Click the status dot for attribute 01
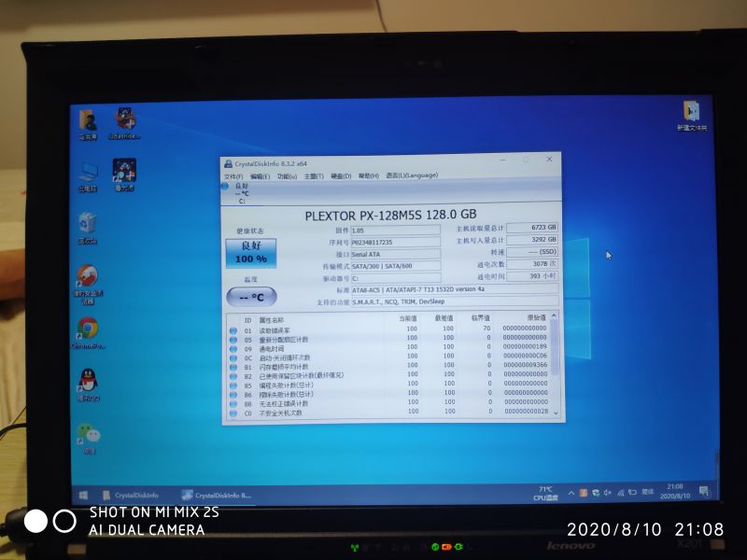The image size is (747, 560). 233,330
